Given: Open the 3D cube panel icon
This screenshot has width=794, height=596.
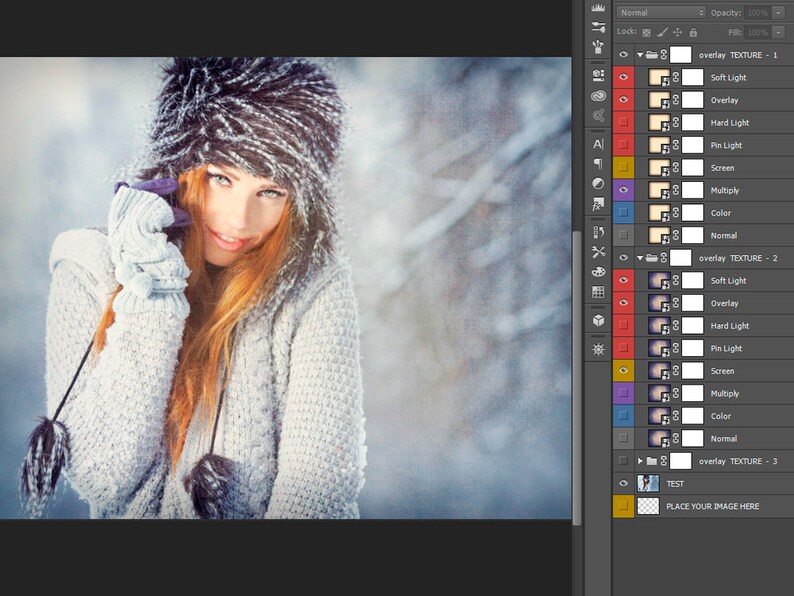Looking at the screenshot, I should [598, 320].
